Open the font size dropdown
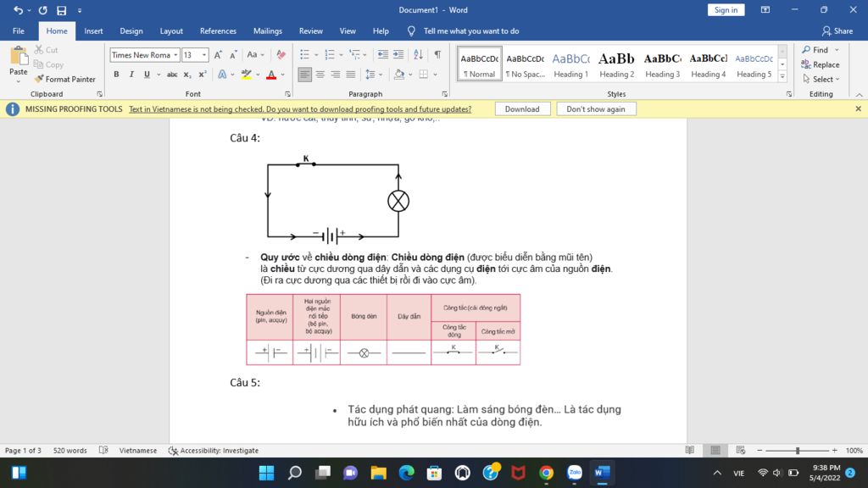 [x=204, y=55]
